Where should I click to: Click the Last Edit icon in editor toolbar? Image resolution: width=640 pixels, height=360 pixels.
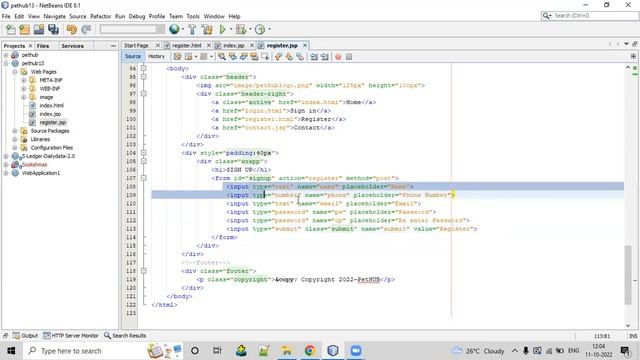(x=178, y=57)
